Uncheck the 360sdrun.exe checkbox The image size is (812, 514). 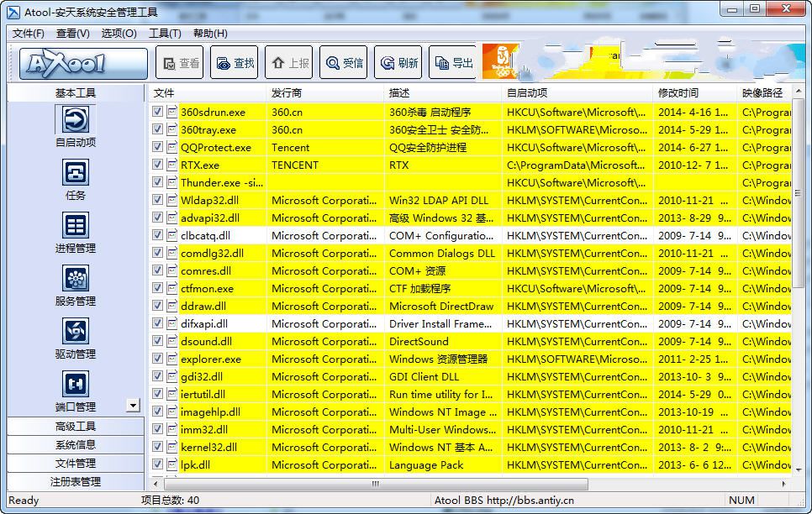pos(157,112)
